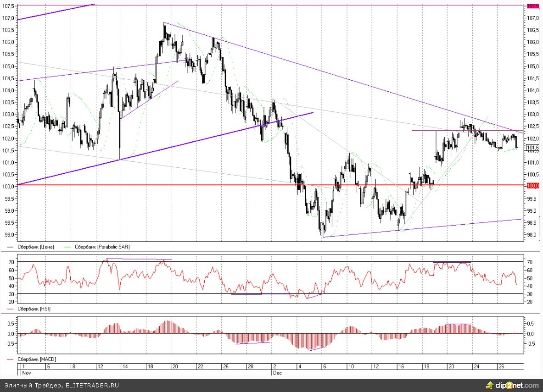
Task: Click the clip2net green arrow logo icon
Action: pyautogui.click(x=490, y=385)
